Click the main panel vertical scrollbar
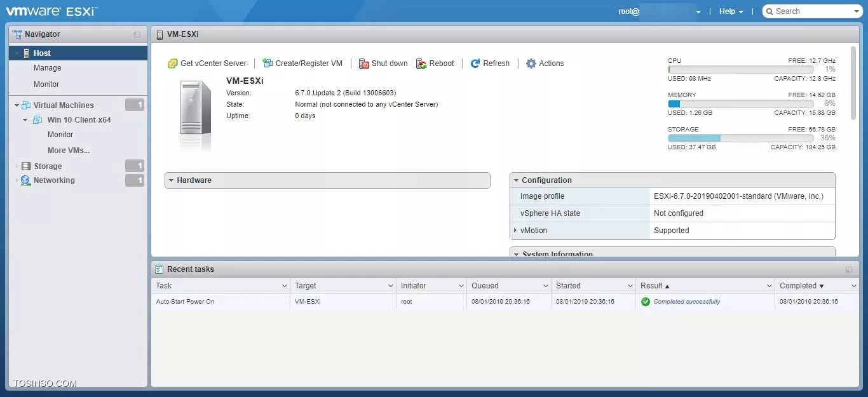 point(853,83)
